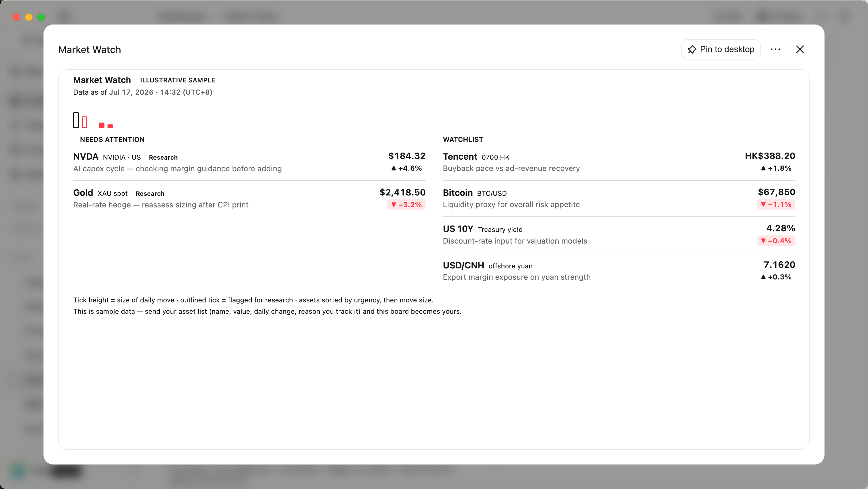This screenshot has height=489, width=868.
Task: Close the Market Watch dialog
Action: click(800, 50)
